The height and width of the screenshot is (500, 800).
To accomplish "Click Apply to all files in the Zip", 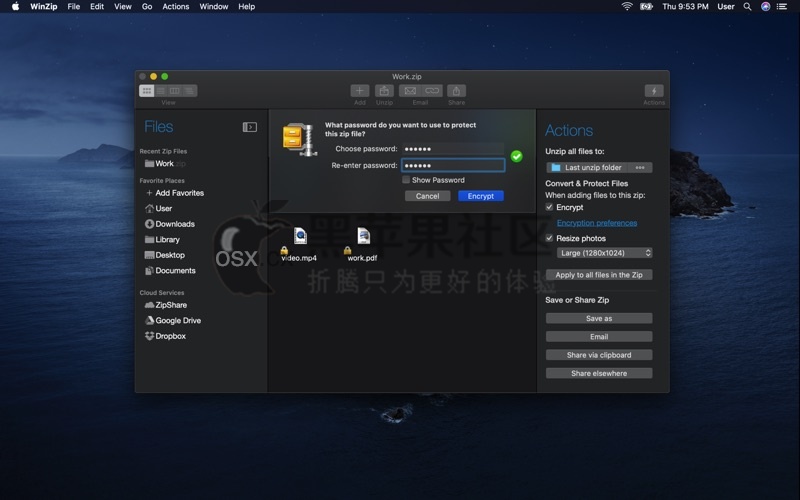I will click(599, 275).
